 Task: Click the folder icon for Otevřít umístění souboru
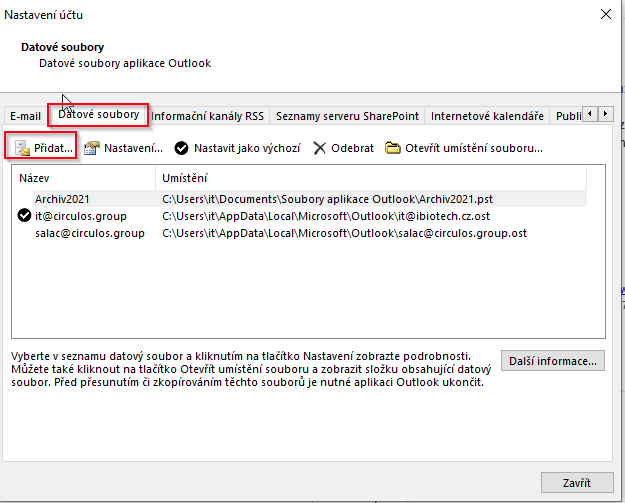(393, 148)
